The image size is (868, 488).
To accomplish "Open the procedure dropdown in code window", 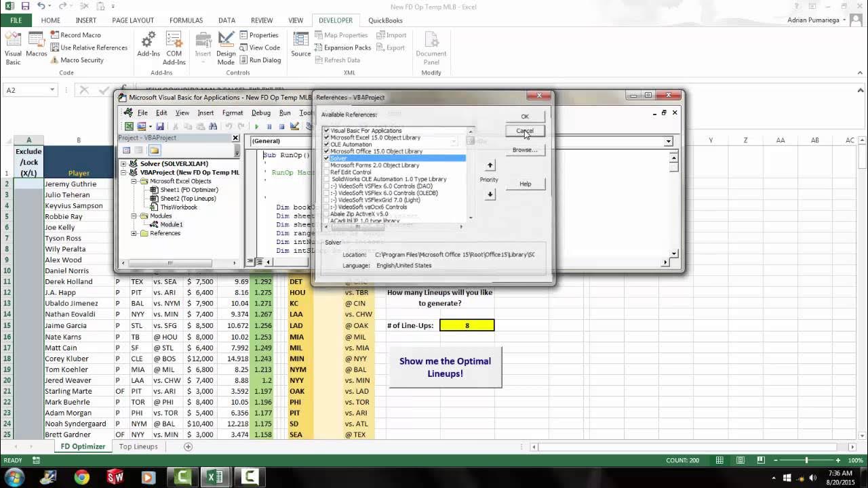I will click(x=668, y=141).
